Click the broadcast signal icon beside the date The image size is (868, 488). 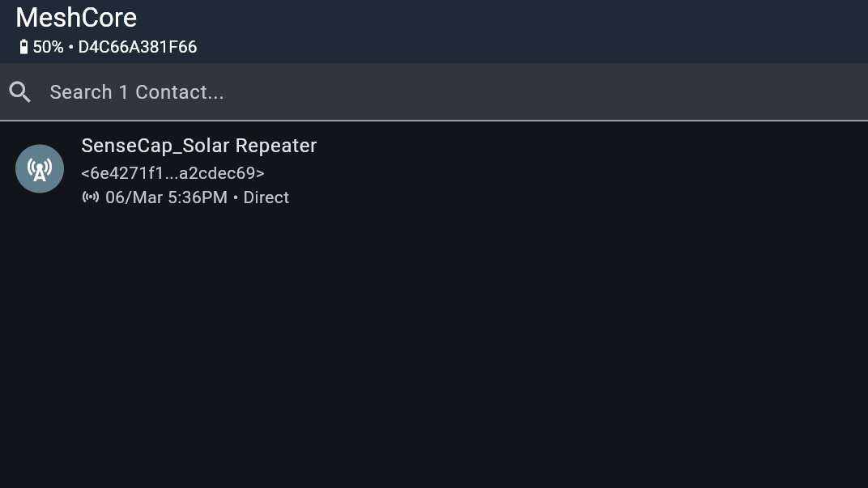[91, 197]
